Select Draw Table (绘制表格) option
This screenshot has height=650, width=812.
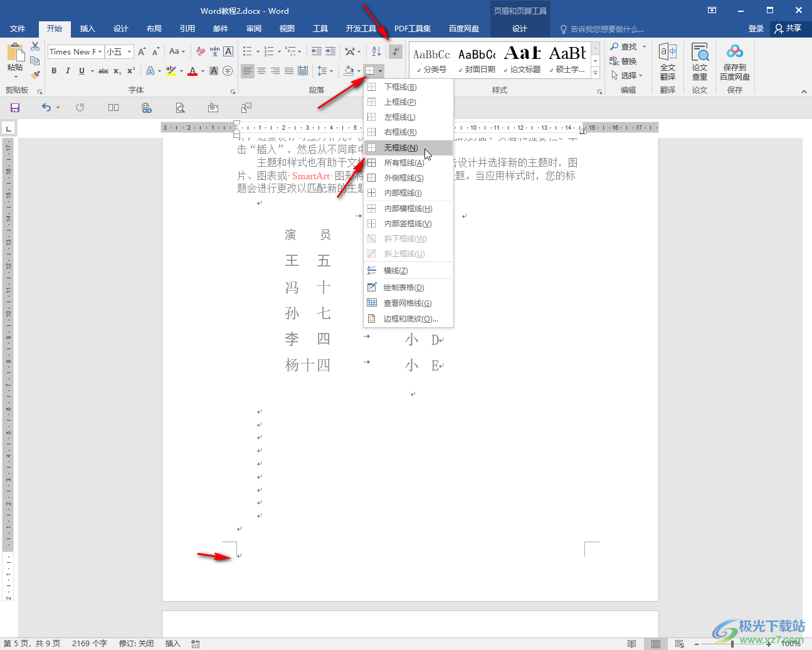pyautogui.click(x=408, y=288)
